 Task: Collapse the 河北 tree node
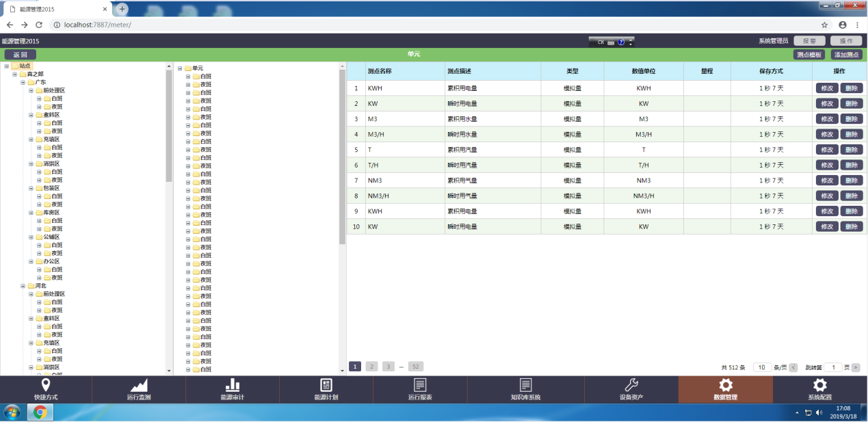tap(23, 286)
